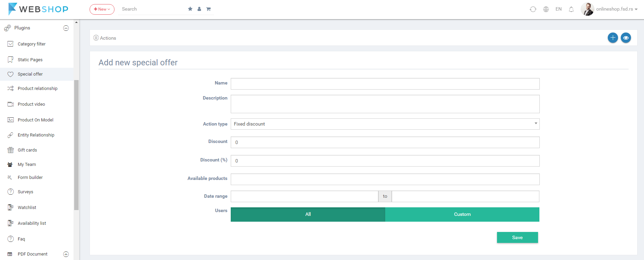The width and height of the screenshot is (644, 260).
Task: Collapse the Plugins section
Action: click(x=66, y=28)
